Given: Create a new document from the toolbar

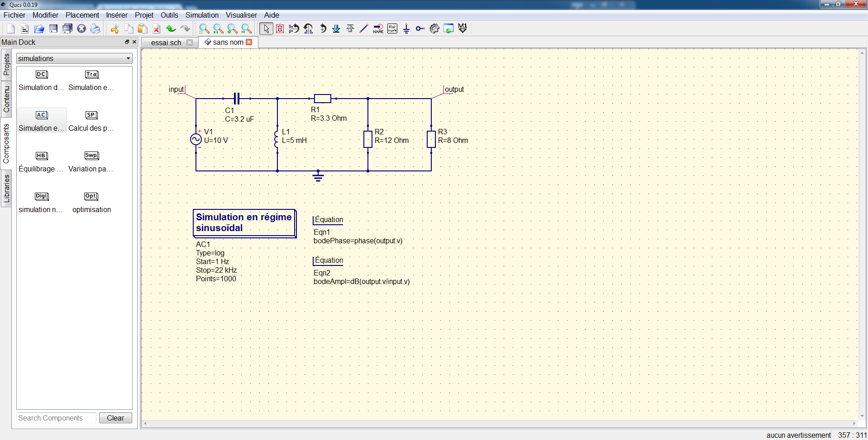Looking at the screenshot, I should pyautogui.click(x=11, y=29).
